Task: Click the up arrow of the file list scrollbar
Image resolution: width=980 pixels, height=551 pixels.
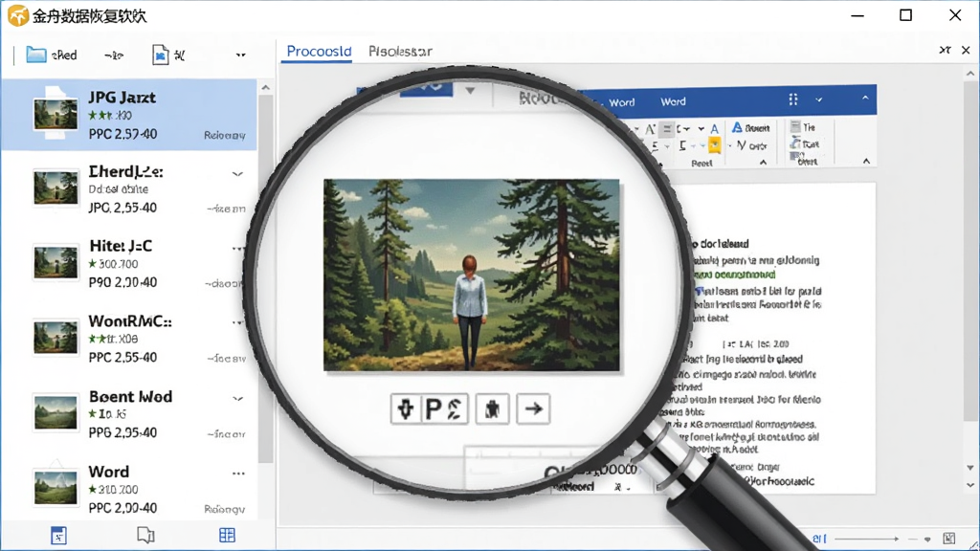Action: click(266, 88)
